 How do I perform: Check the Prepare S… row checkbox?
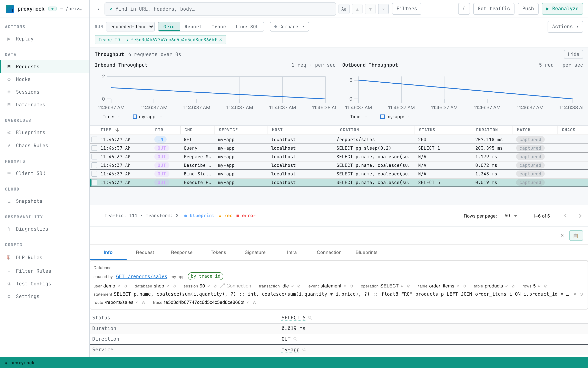click(x=94, y=156)
